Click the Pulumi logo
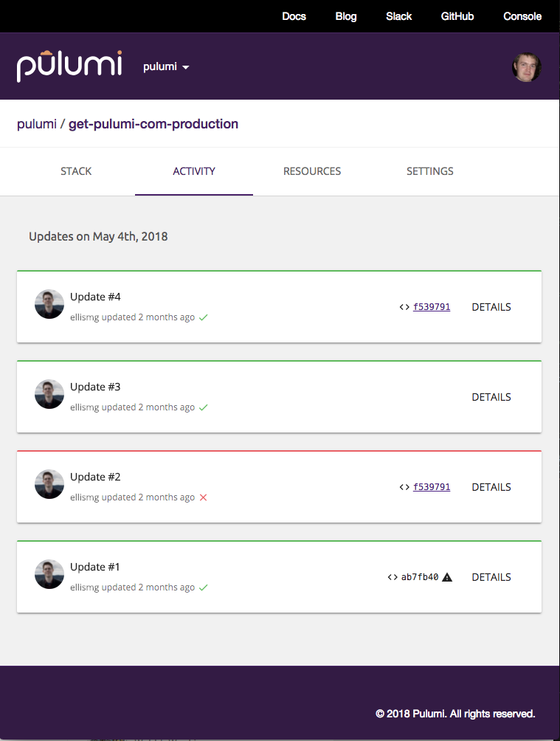This screenshot has height=741, width=560. pos(69,66)
